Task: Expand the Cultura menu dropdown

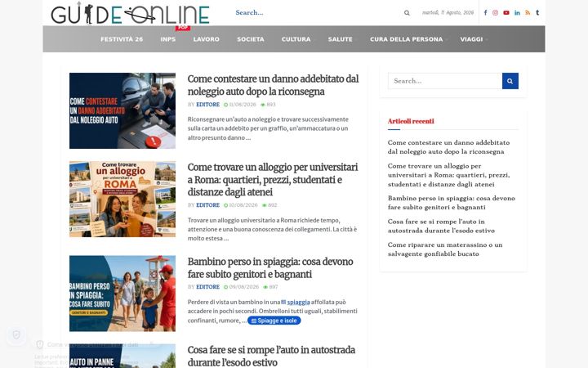Action: [x=297, y=39]
